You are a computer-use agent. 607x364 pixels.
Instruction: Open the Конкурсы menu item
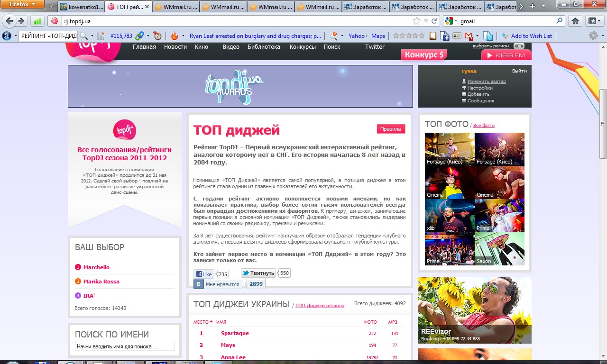pos(303,46)
